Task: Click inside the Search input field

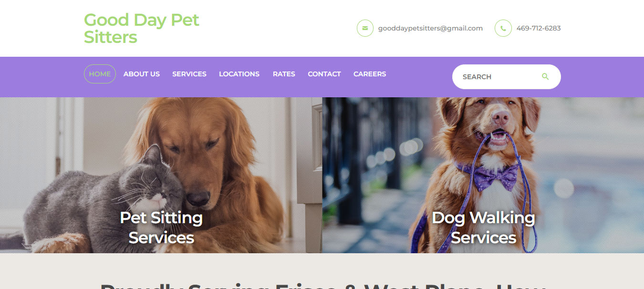Action: point(499,77)
